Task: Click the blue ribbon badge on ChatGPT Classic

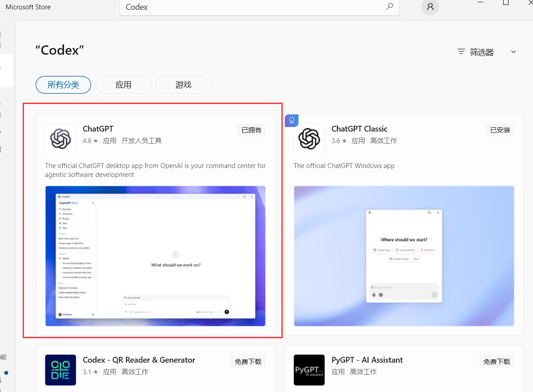Action: pos(292,120)
